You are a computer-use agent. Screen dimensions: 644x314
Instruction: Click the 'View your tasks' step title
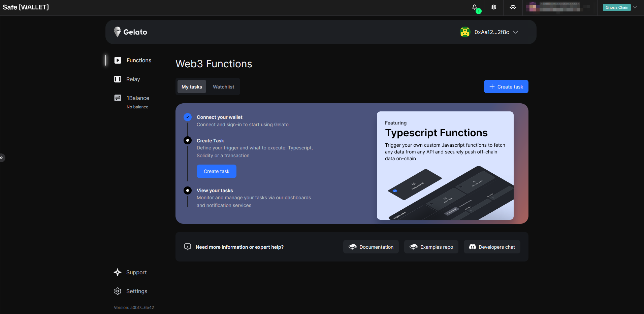pos(215,190)
